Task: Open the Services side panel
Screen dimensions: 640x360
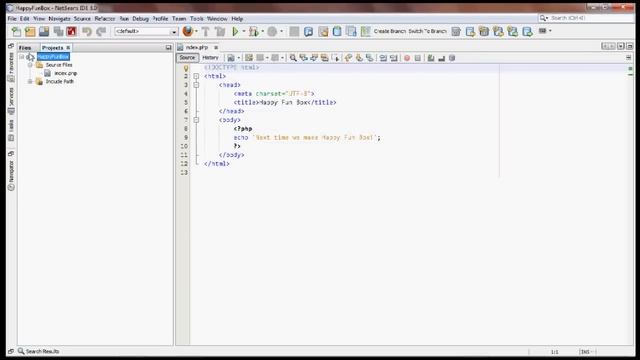Action: (x=11, y=101)
